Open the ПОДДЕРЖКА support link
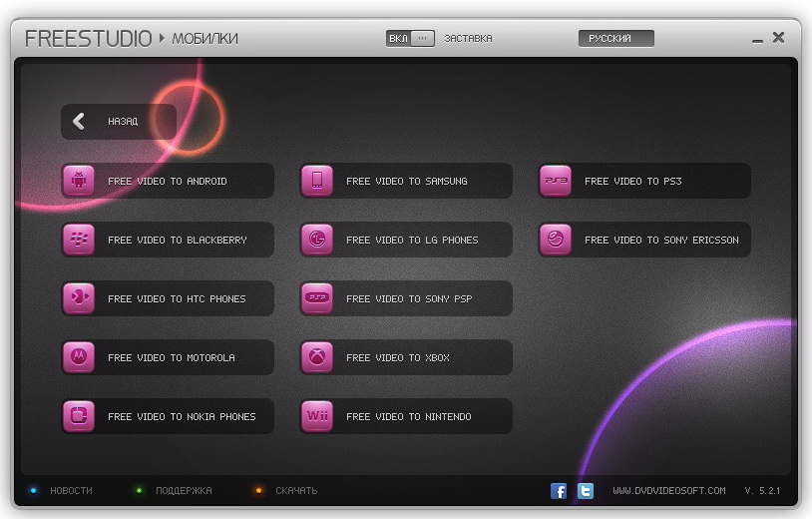Screen dimensions: 812x519 point(184,490)
